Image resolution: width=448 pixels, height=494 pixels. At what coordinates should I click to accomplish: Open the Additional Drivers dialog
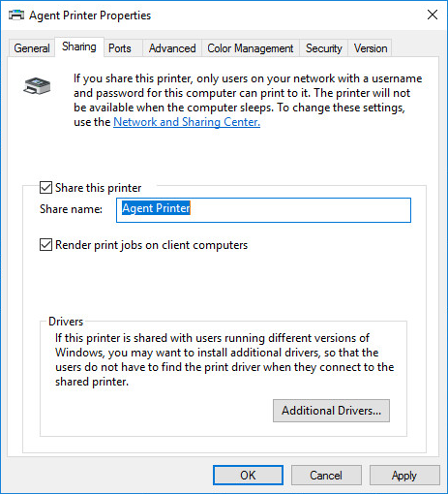coord(331,411)
